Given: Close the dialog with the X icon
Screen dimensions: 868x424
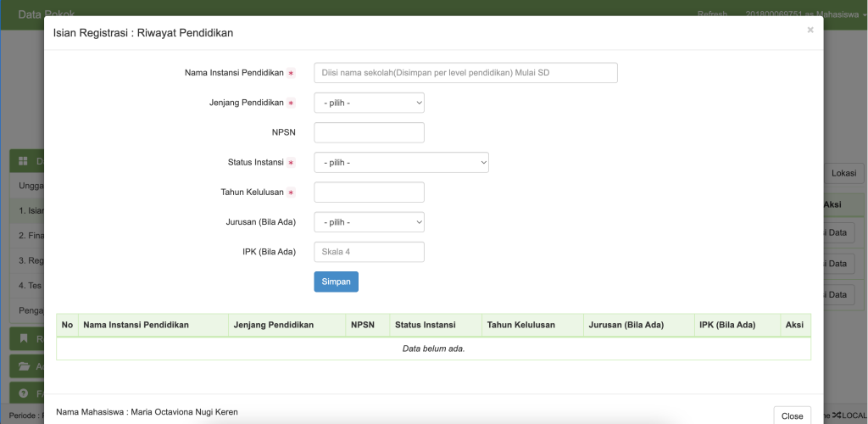Looking at the screenshot, I should pyautogui.click(x=810, y=31).
